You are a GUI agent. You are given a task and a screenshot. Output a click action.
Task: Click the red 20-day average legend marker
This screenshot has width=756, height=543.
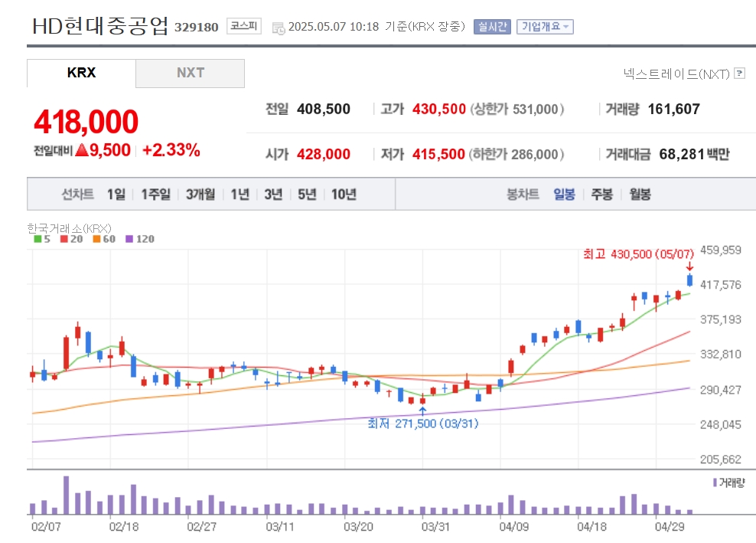coord(64,239)
